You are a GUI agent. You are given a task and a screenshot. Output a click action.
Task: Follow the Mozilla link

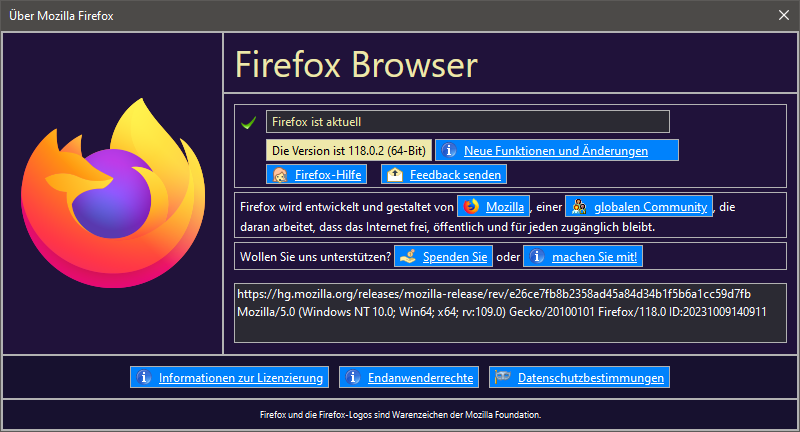(x=505, y=207)
